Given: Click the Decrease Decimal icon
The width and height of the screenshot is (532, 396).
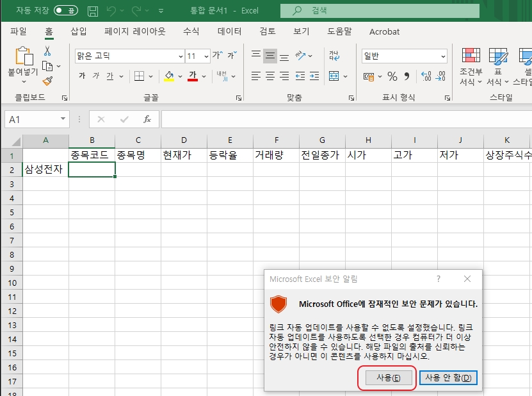Looking at the screenshot, I should (x=440, y=76).
